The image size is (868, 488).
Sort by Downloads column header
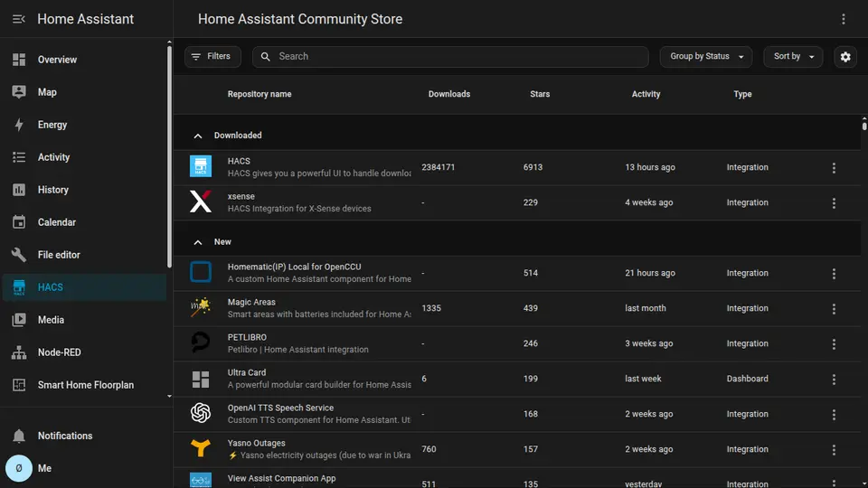pos(449,94)
